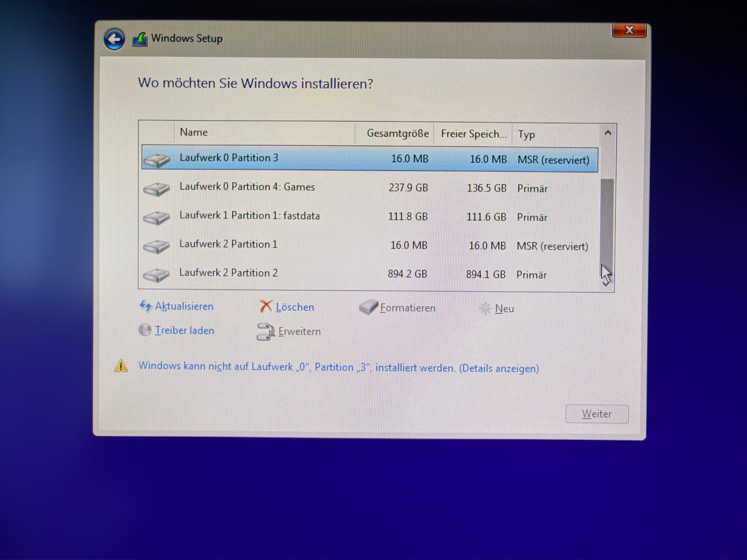Click scrollbar up arrow in partition list

[608, 133]
